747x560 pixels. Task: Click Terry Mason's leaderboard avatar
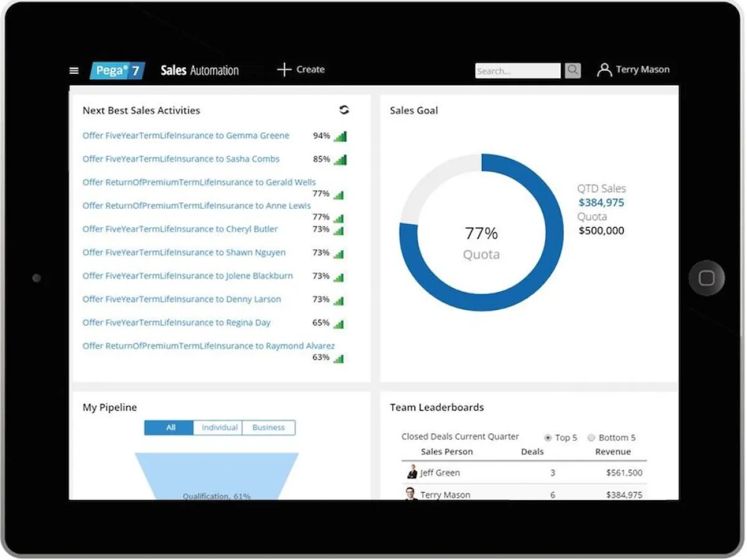pos(412,494)
